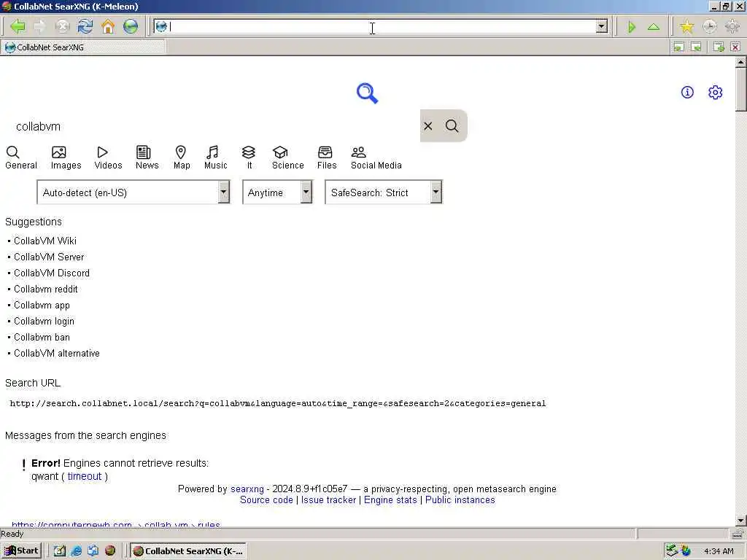Click the suggestion CollabVM Server
Screen dimensions: 747x560
tap(49, 257)
